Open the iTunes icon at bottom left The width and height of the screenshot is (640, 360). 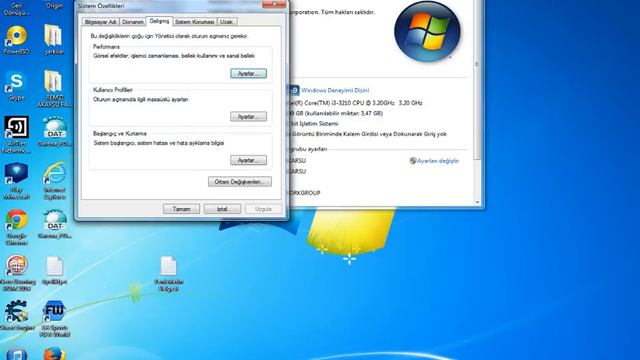pos(16,354)
